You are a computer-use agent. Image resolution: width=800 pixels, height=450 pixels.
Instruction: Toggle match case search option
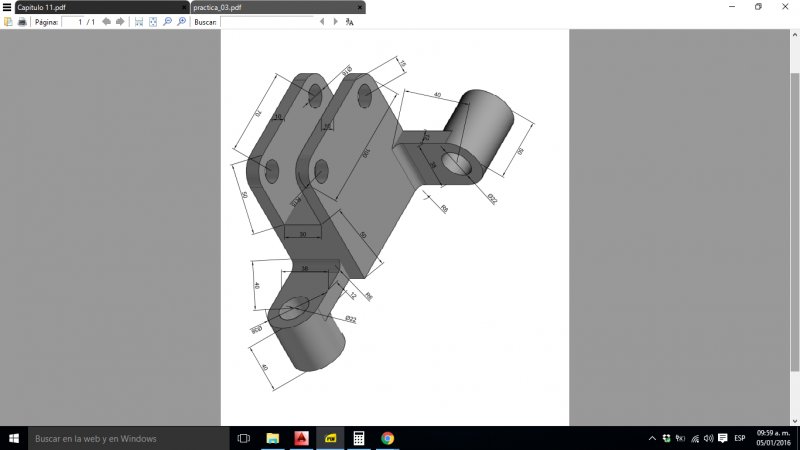pyautogui.click(x=350, y=21)
